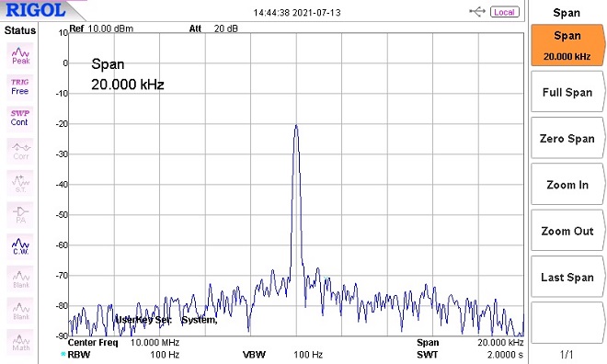Choose the Zero Span softkey
Image resolution: width=607 pixels, height=364 pixels.
point(567,138)
